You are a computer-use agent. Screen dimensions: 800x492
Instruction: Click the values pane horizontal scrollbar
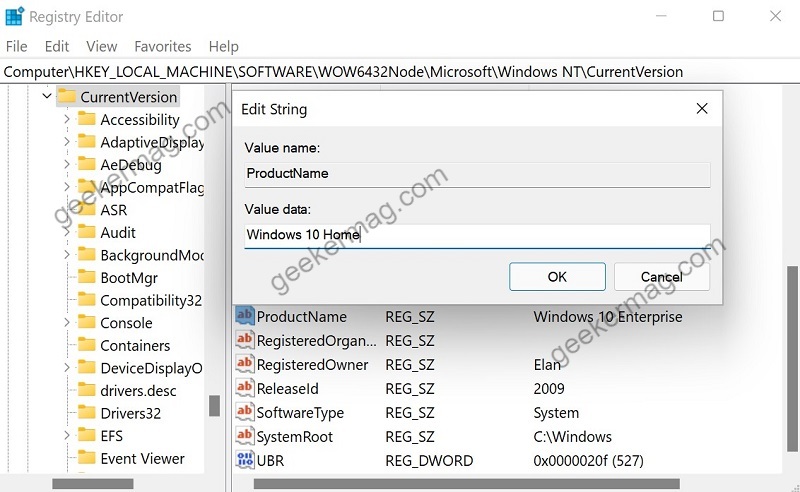pos(466,483)
